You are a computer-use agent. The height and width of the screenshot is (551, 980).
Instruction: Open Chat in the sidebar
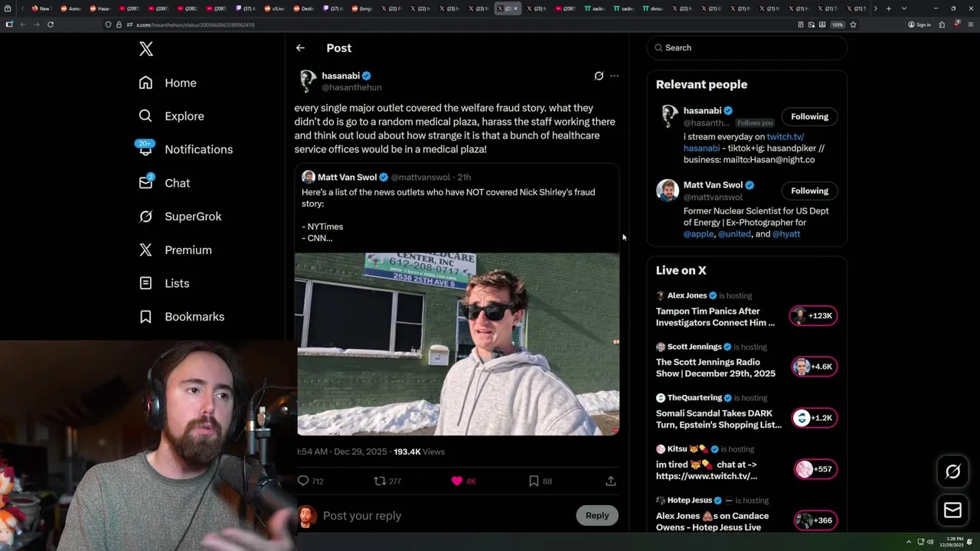tap(164, 183)
